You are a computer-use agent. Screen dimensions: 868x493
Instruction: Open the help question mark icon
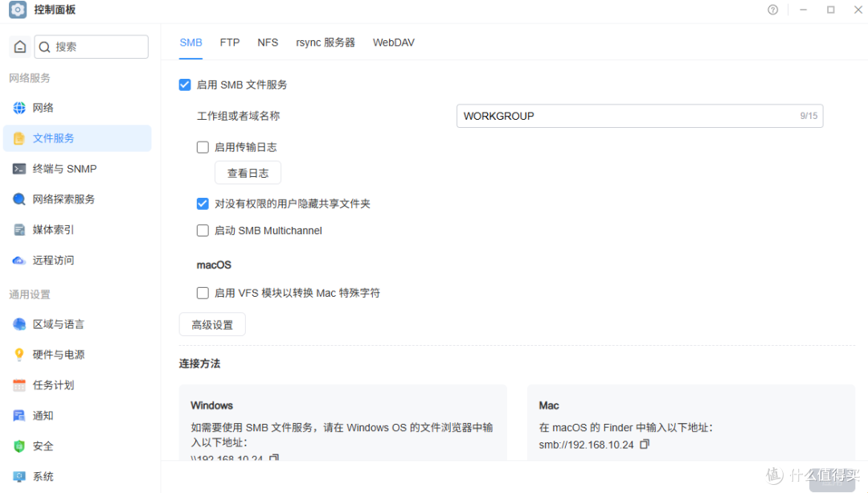pyautogui.click(x=773, y=10)
